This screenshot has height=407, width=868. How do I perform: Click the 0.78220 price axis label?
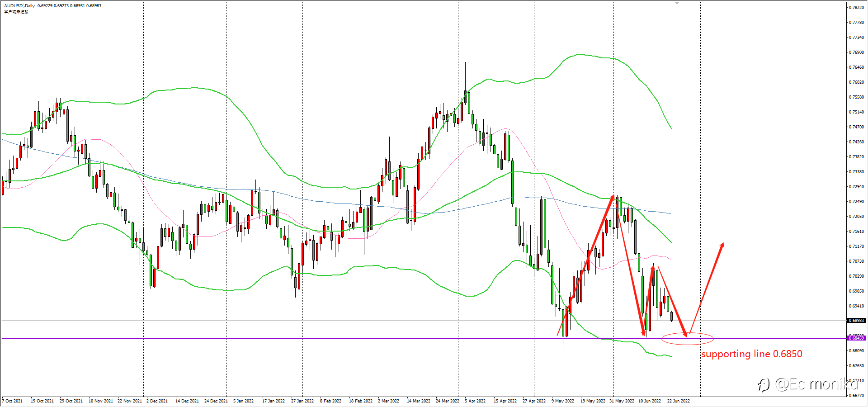pos(856,8)
